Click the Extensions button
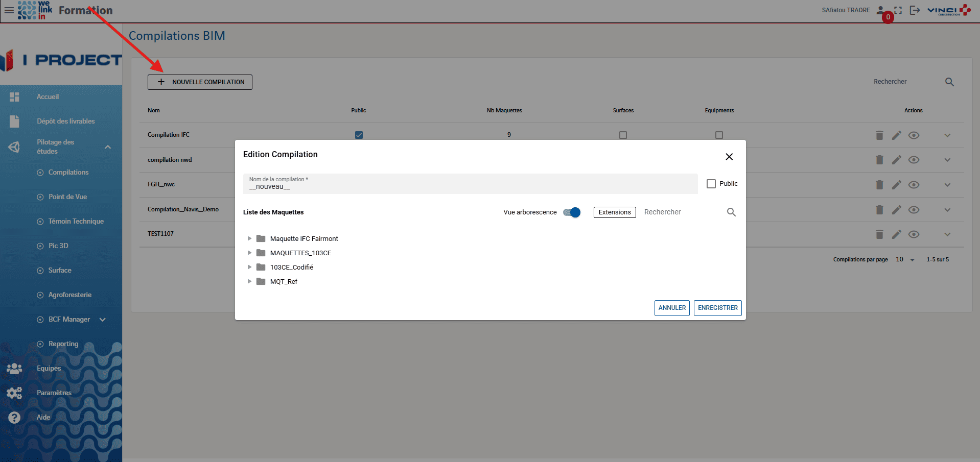 (x=615, y=212)
